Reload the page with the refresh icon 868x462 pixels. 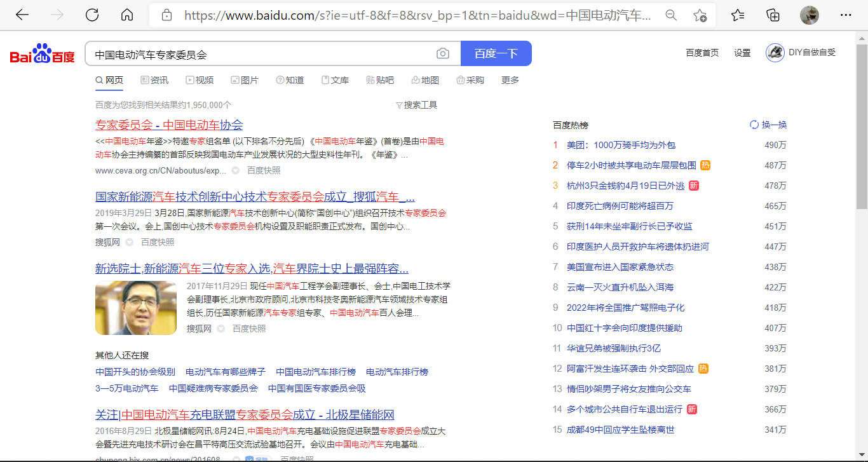point(92,15)
